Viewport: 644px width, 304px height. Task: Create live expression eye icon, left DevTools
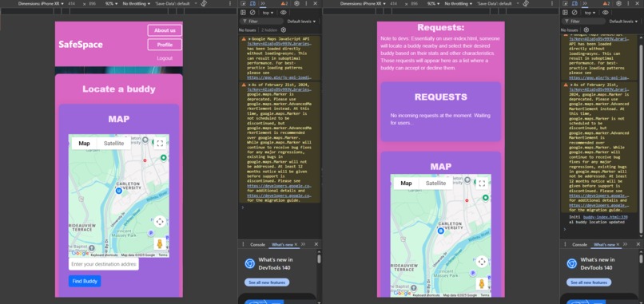[x=284, y=13]
